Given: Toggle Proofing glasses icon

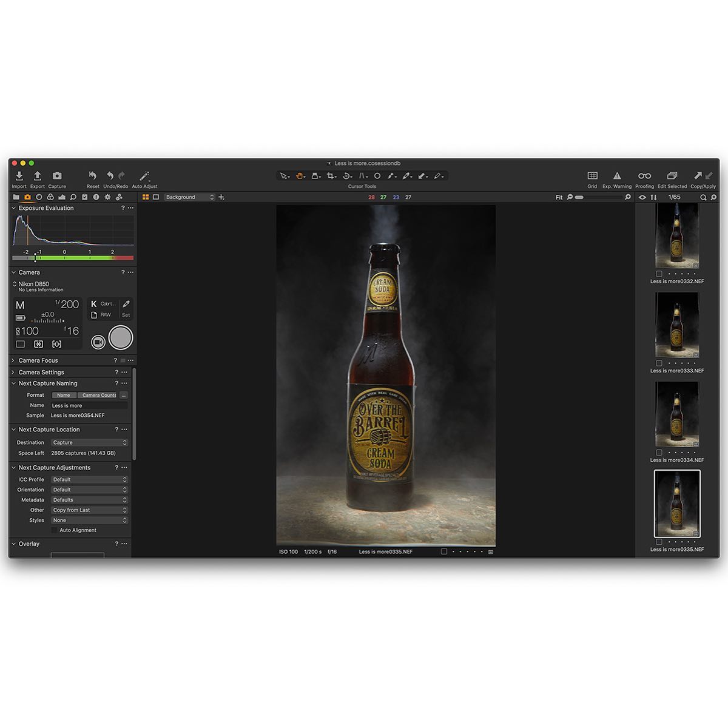Looking at the screenshot, I should 644,176.
